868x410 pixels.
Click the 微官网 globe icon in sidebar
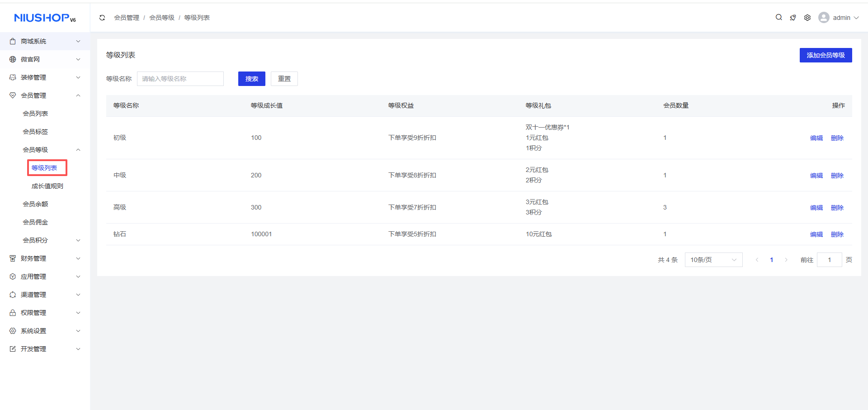point(13,59)
